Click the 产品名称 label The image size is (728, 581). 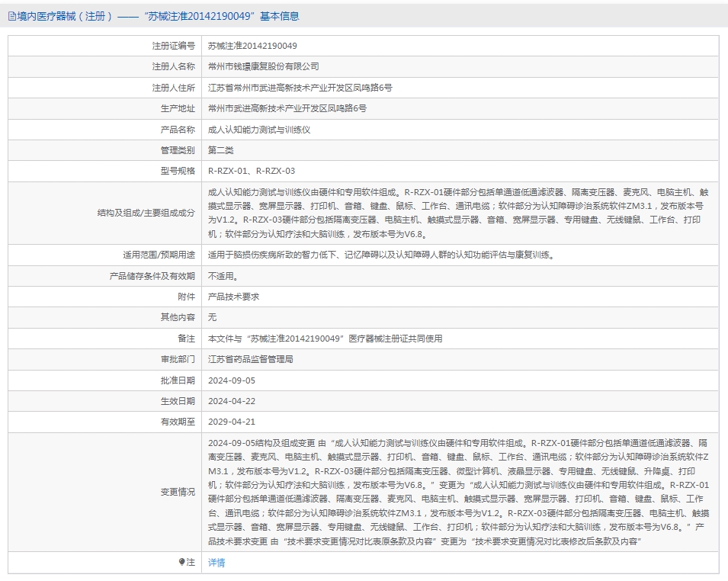(x=178, y=130)
